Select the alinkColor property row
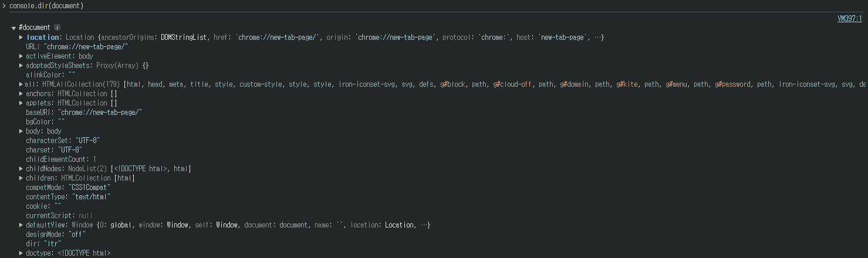Screen dimensions: 868x258 [51, 75]
